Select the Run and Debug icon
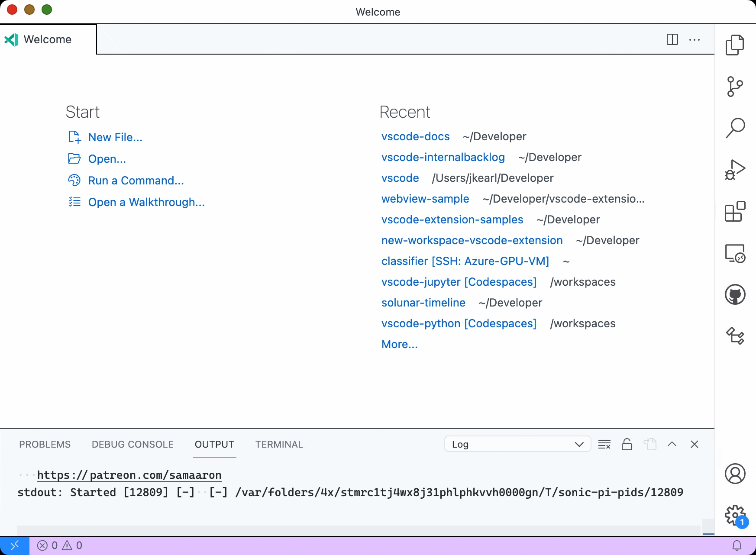Screen dimensions: 756x555 point(735,169)
